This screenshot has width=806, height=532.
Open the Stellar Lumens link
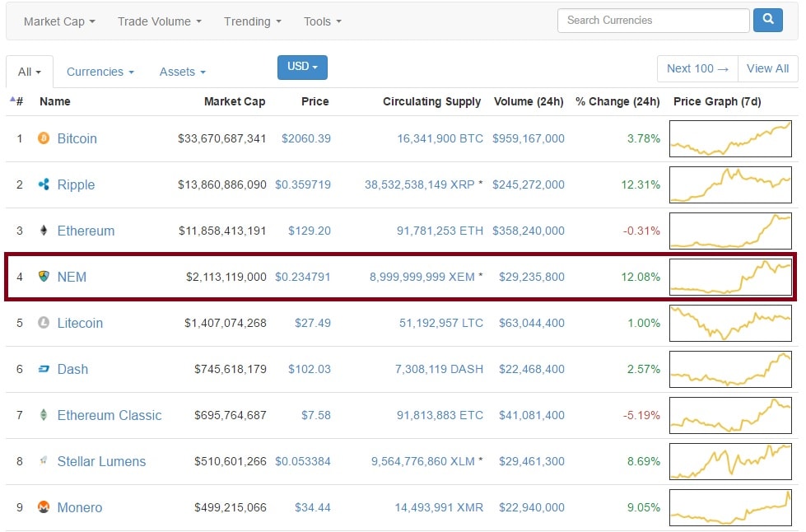pos(101,461)
